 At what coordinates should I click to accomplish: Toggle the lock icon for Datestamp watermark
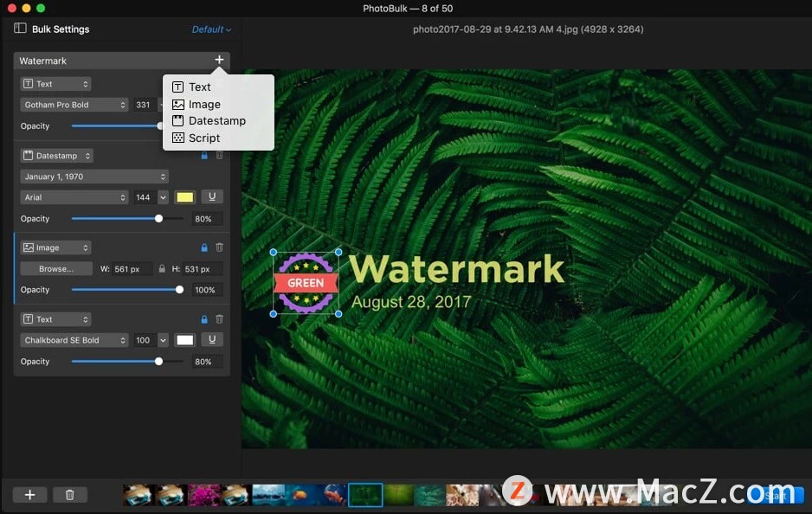click(204, 155)
